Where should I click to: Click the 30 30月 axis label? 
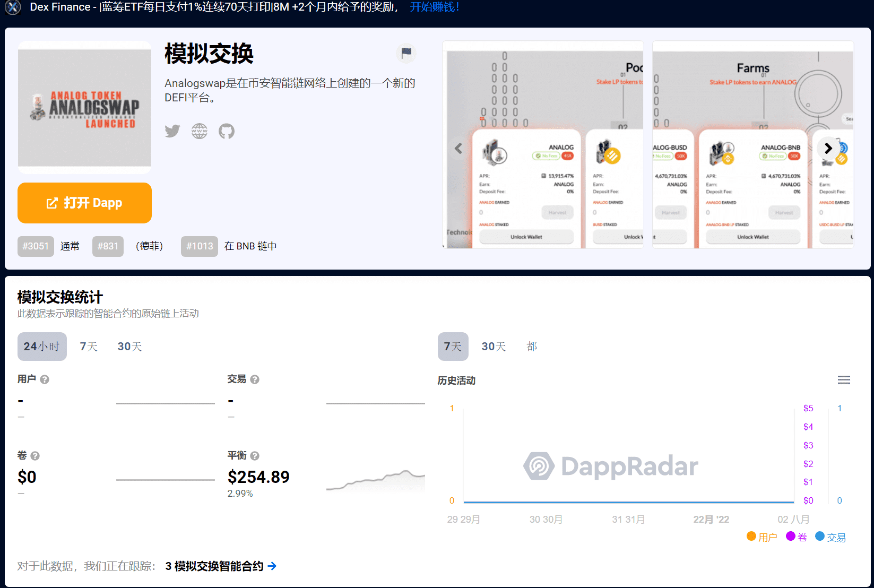pos(546,520)
